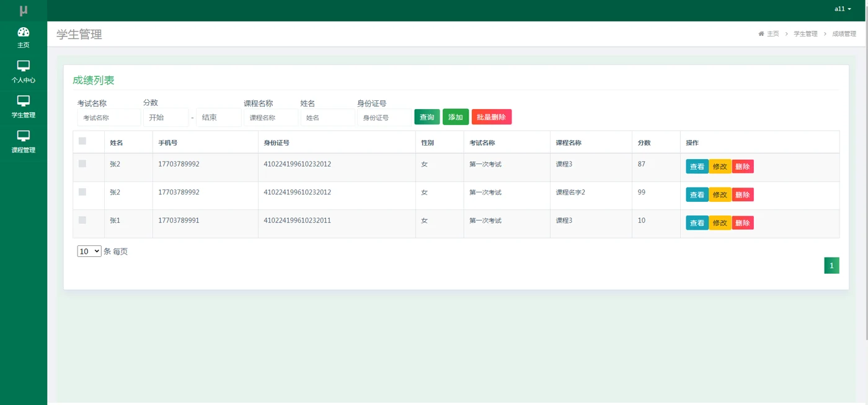
Task: Expand the a11 user menu
Action: 843,9
